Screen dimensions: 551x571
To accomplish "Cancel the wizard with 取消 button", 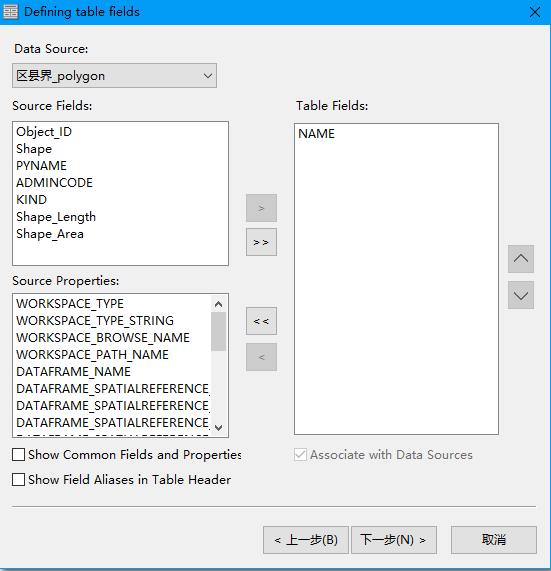I will pyautogui.click(x=493, y=540).
